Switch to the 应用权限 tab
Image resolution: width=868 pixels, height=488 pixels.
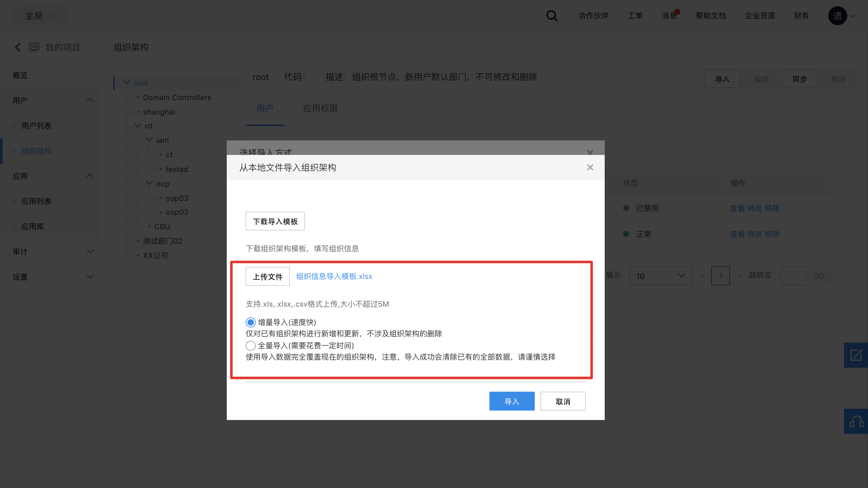tap(320, 108)
